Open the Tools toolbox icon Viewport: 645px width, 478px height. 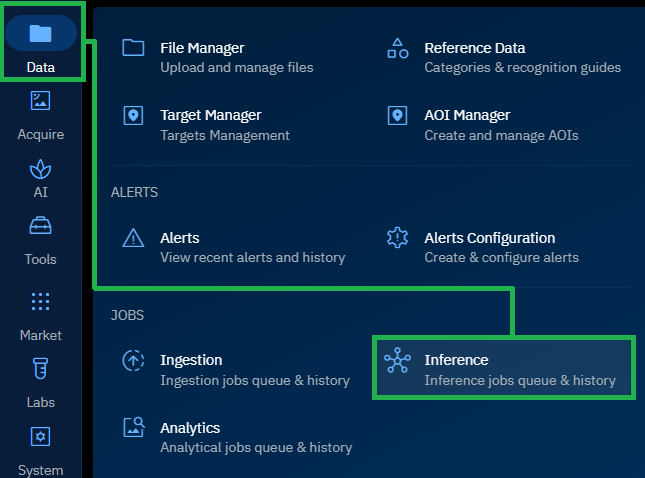(41, 228)
